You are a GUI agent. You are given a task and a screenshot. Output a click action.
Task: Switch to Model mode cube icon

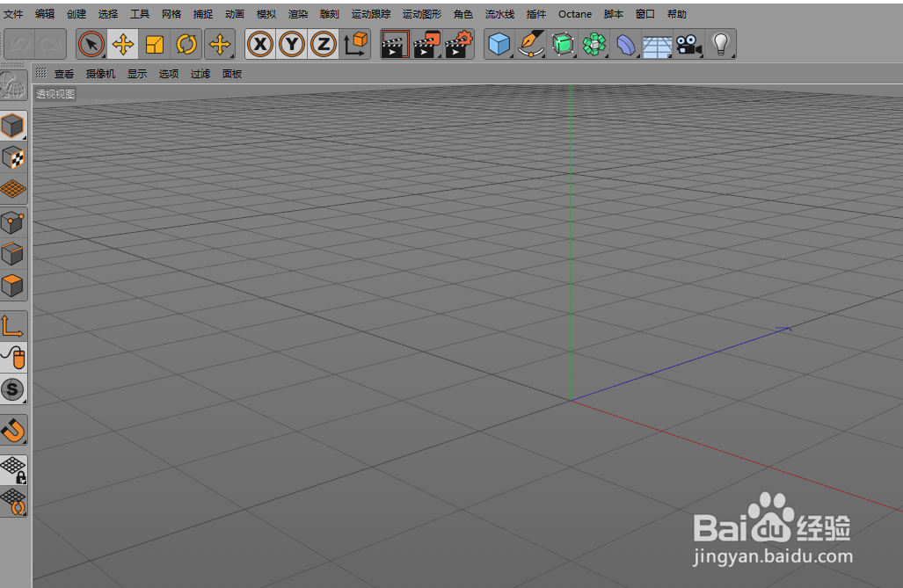tap(12, 126)
